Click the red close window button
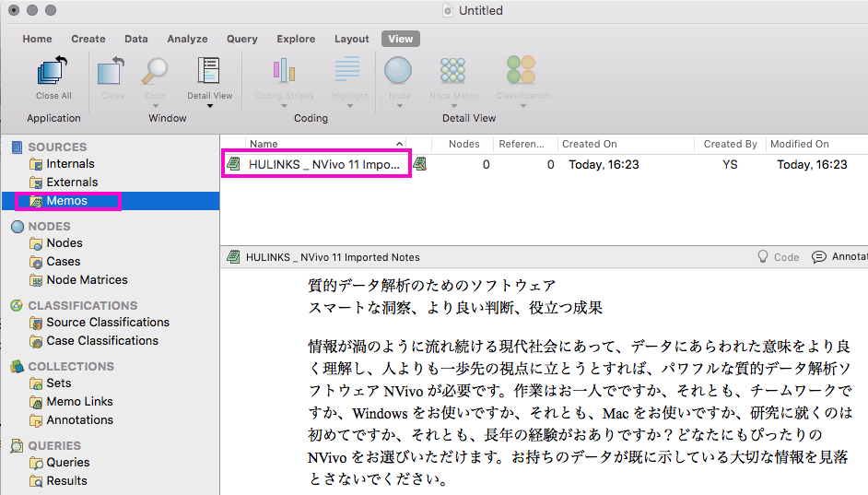This screenshot has width=868, height=495. 14,10
